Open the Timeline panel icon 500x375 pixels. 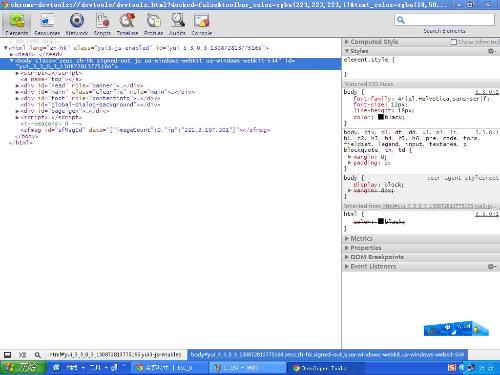127,21
